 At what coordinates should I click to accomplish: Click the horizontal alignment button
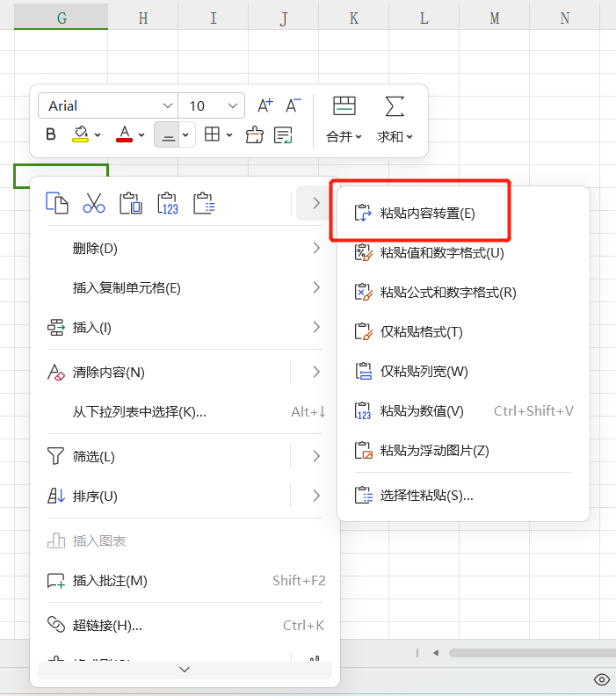point(167,134)
